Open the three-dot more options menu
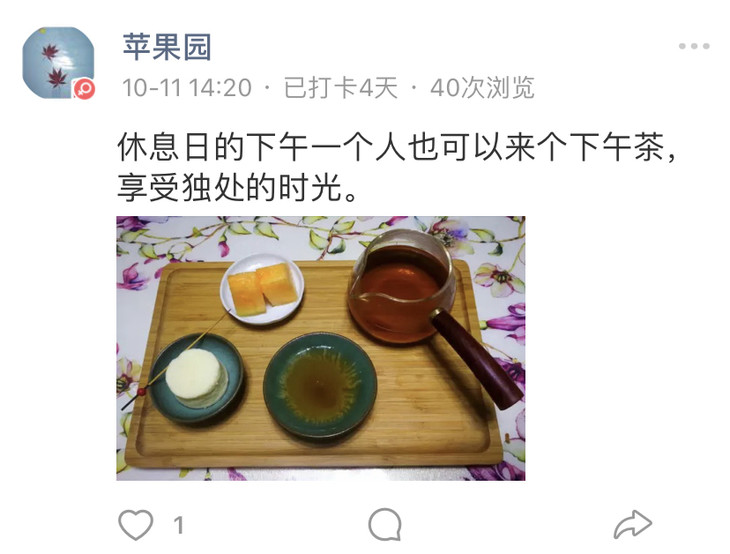 coord(694,46)
